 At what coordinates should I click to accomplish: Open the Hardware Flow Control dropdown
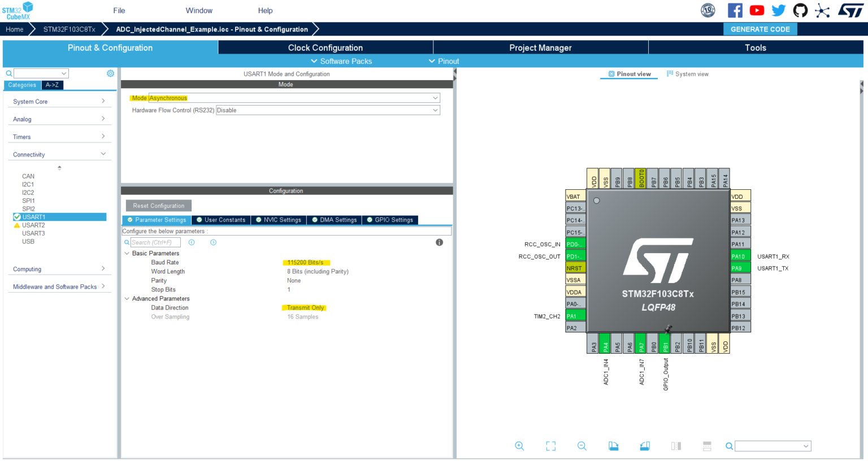[435, 110]
